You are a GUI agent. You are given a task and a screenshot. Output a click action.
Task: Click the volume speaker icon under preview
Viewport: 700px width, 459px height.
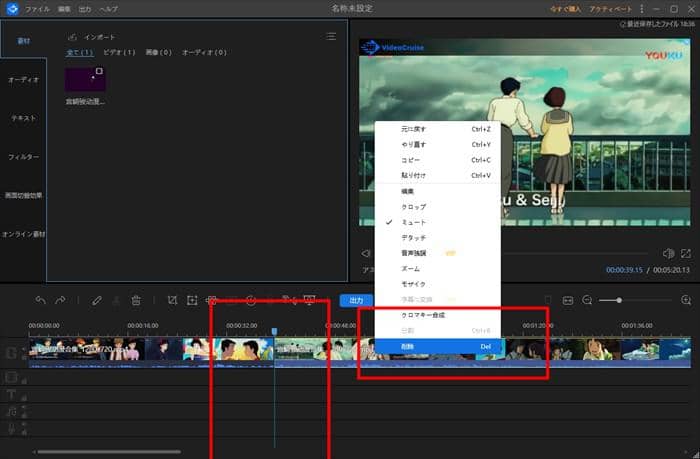pyautogui.click(x=668, y=254)
